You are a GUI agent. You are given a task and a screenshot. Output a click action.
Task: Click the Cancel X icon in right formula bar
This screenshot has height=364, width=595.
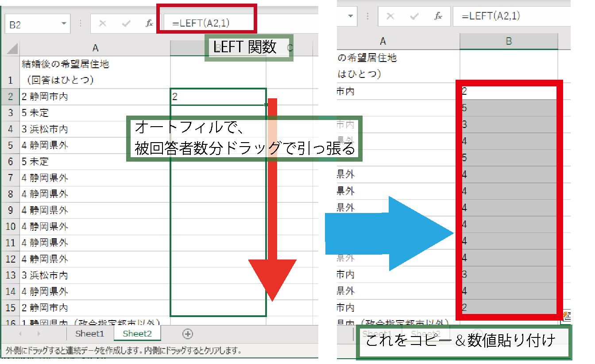point(390,16)
